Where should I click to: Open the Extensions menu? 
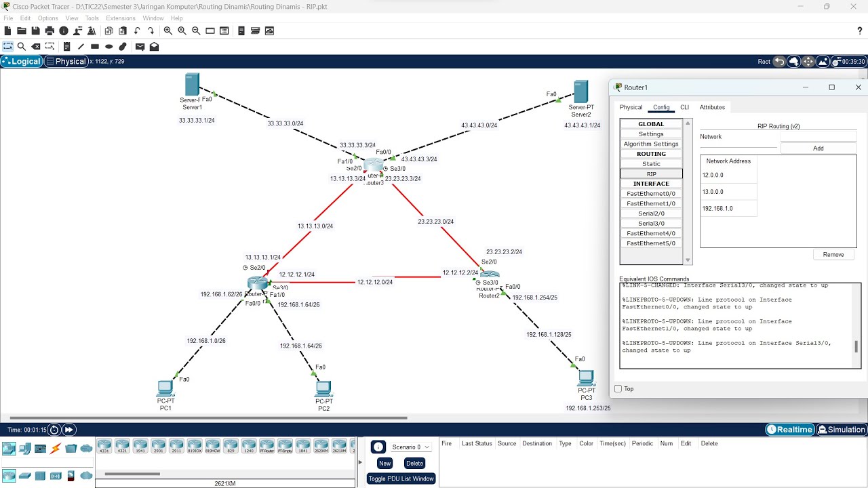point(121,18)
